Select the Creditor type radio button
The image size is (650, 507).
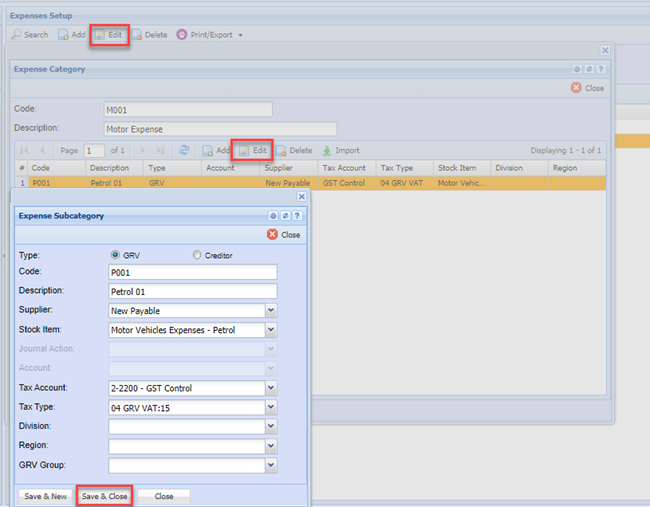point(197,255)
